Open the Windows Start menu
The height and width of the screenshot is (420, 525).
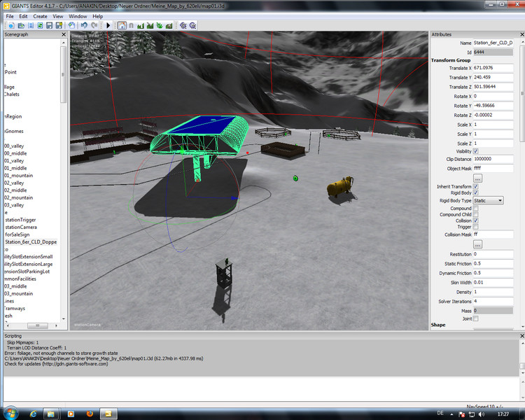click(x=10, y=413)
